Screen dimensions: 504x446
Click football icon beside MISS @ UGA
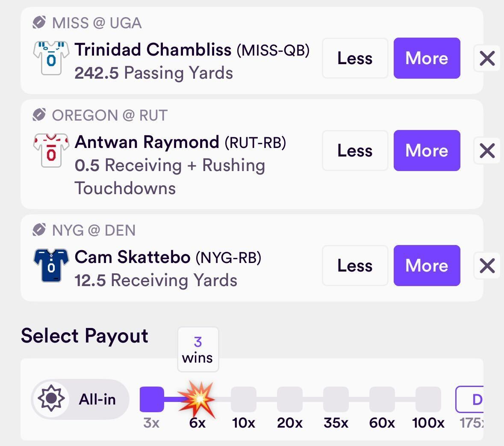pos(39,23)
